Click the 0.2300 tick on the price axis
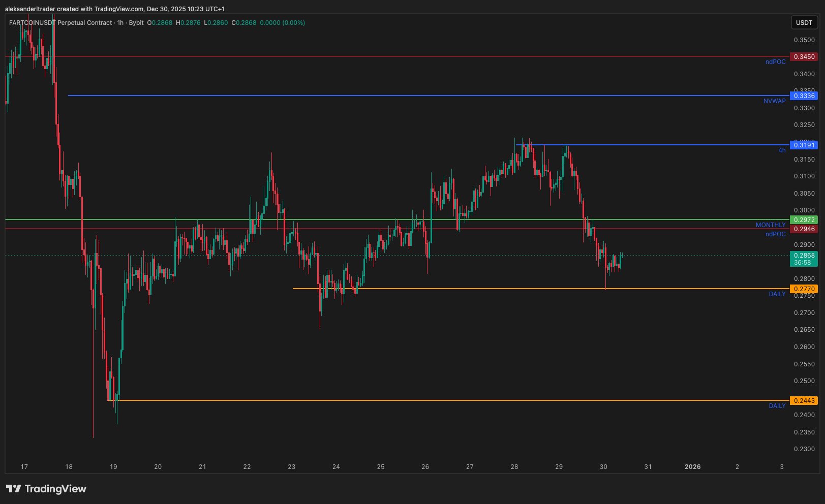Screen dimensions: 825x504 tap(804, 449)
